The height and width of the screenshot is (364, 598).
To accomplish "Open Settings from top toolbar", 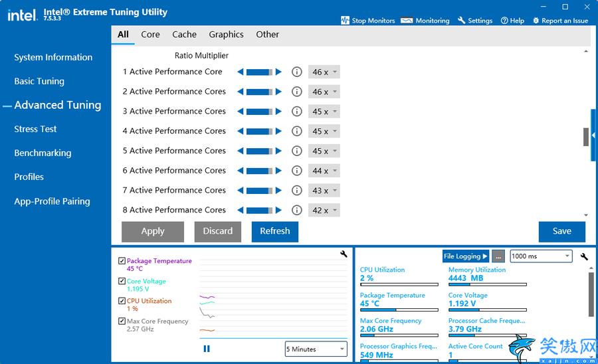I will click(475, 21).
